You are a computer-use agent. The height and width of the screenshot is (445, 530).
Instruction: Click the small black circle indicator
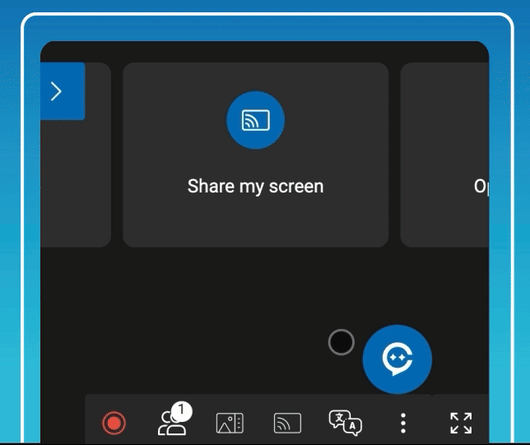coord(341,342)
